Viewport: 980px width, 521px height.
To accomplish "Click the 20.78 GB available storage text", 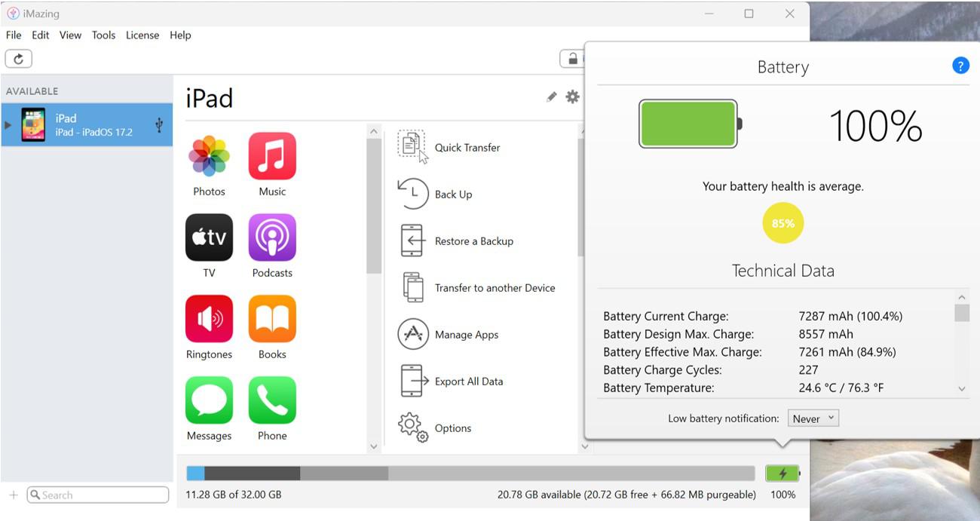I will (x=626, y=495).
